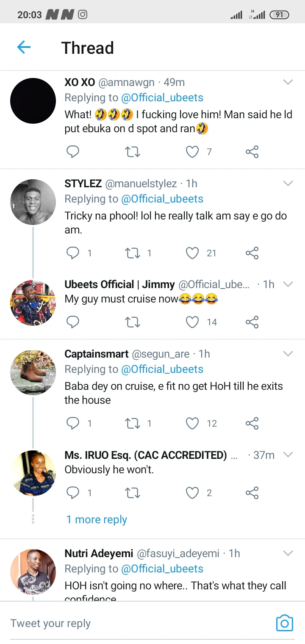The image size is (305, 644).
Task: Open Nutri Adeyemi tweet dropdown arrow
Action: coord(288,553)
